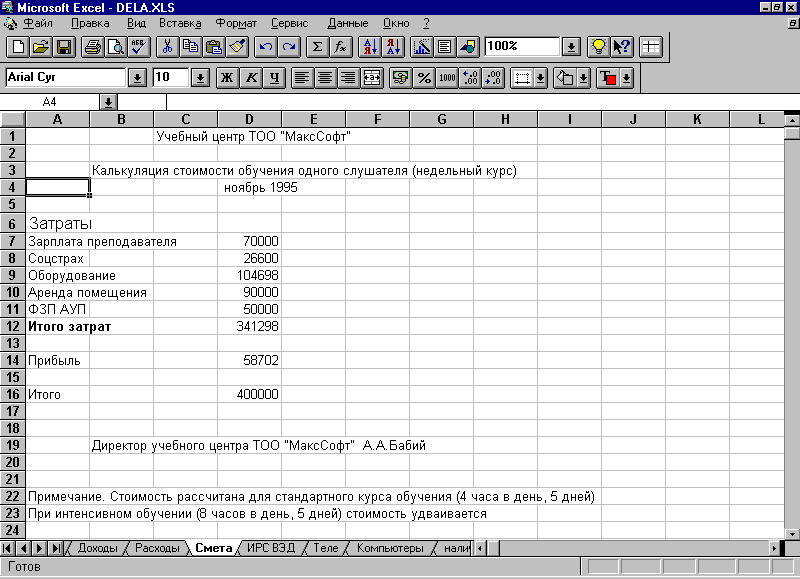This screenshot has height=579, width=800.
Task: Go to first sheet tab button
Action: point(8,548)
